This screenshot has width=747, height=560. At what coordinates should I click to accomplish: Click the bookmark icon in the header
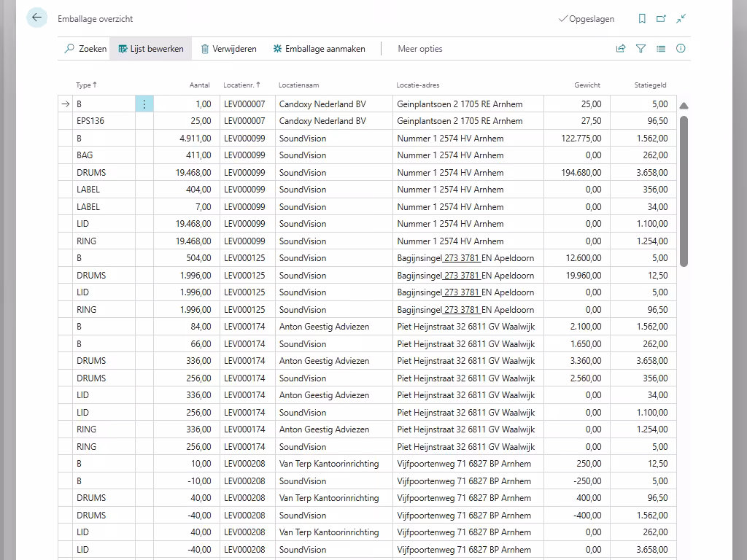pos(642,19)
